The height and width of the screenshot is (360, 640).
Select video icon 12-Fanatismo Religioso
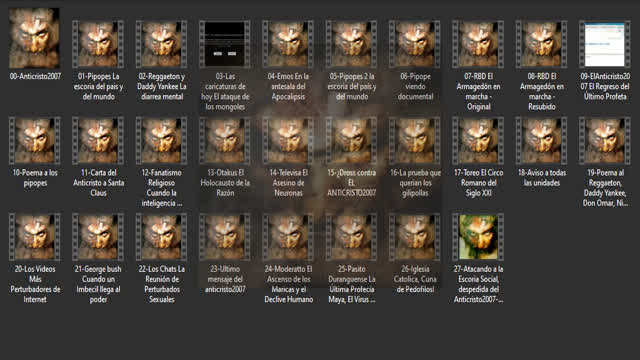click(x=162, y=140)
